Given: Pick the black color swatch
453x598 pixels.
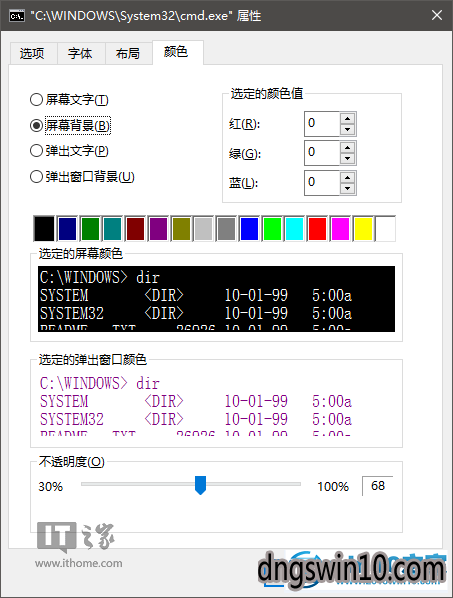Looking at the screenshot, I should pos(44,228).
